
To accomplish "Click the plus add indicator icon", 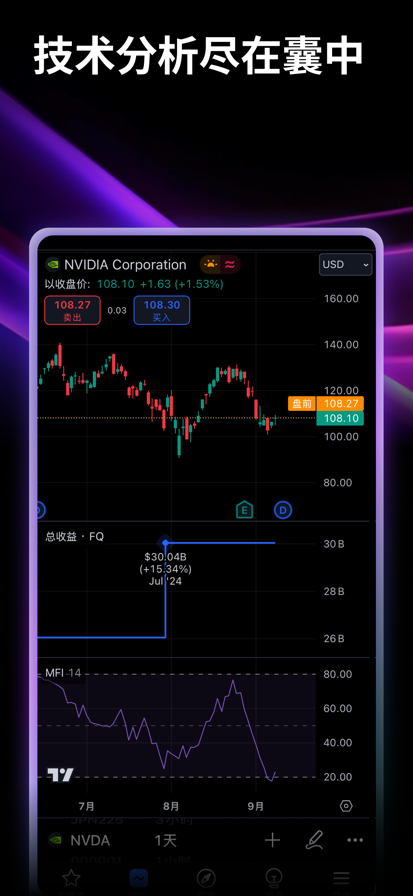I will pyautogui.click(x=272, y=840).
